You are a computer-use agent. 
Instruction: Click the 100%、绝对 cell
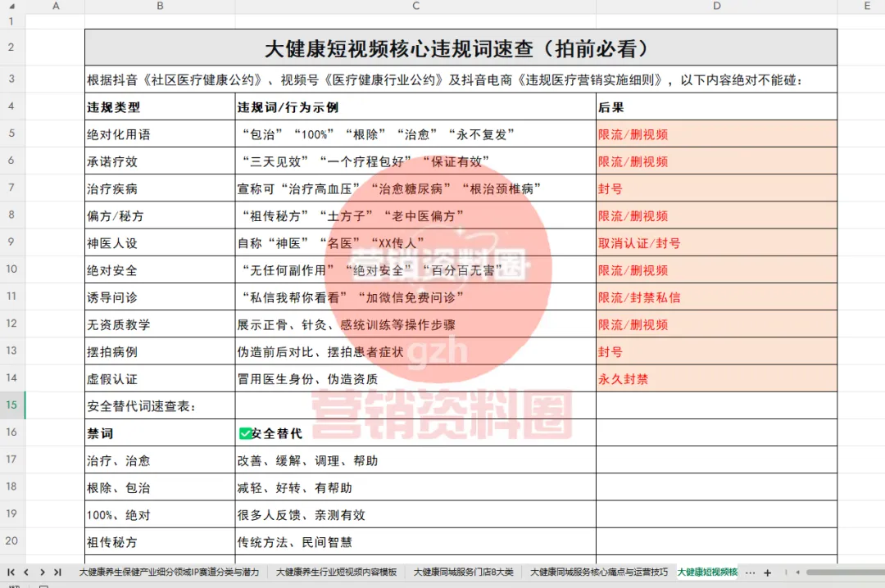pyautogui.click(x=160, y=514)
